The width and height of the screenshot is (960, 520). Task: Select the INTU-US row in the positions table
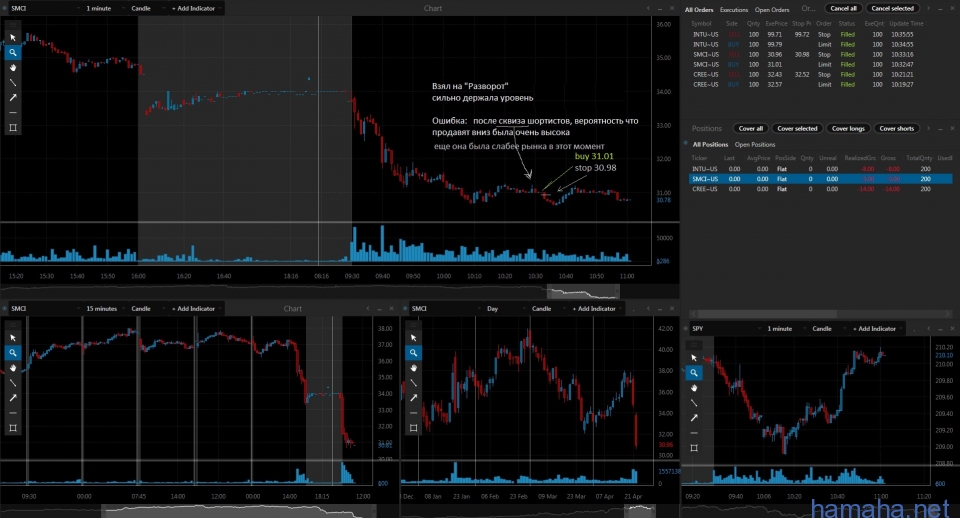[820, 168]
